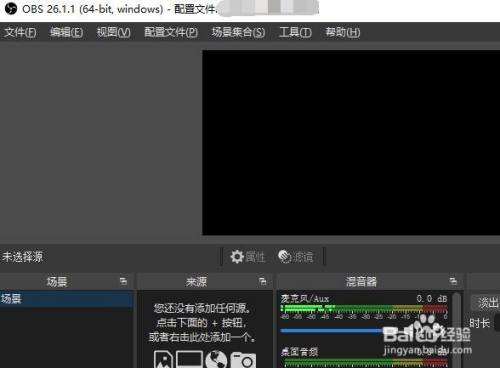Click the OBS logo in title bar
Image resolution: width=500 pixels, height=368 pixels.
pos(11,9)
